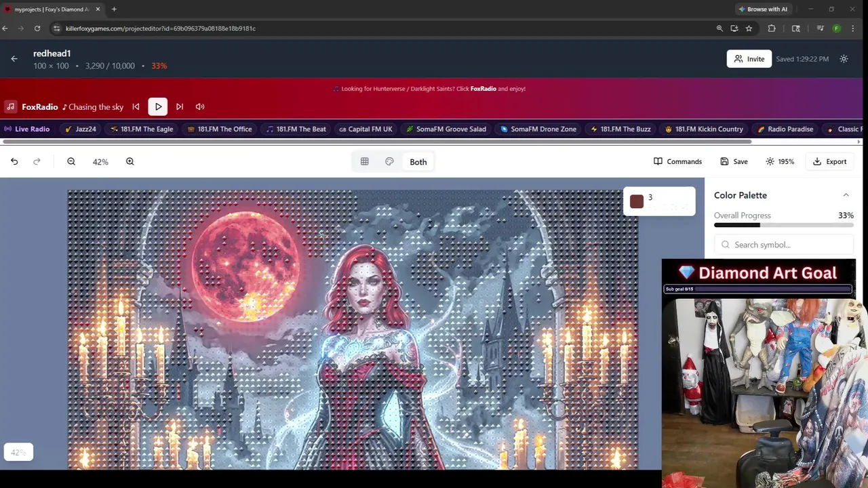This screenshot has height=488, width=868.
Task: Tune to 181.FM The Eagle
Action: pyautogui.click(x=142, y=129)
